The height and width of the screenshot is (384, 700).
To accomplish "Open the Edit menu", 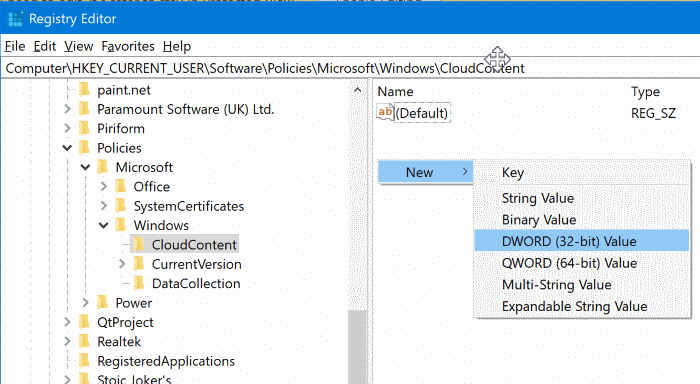I will (45, 46).
